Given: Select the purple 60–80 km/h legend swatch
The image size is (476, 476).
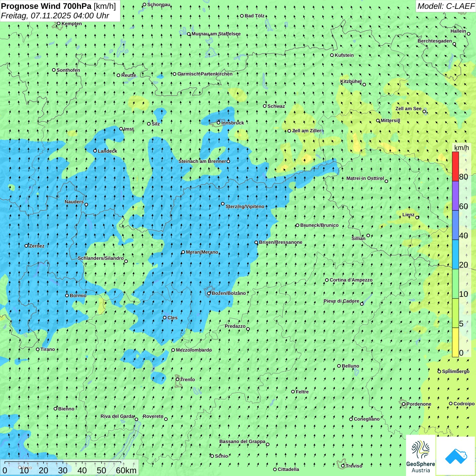Looking at the screenshot, I should [x=455, y=196].
